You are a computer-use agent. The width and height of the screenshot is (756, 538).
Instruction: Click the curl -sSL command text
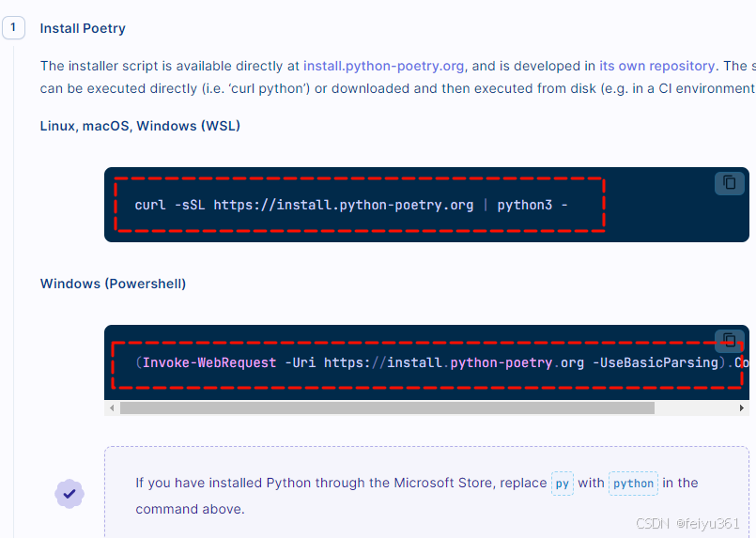point(351,205)
